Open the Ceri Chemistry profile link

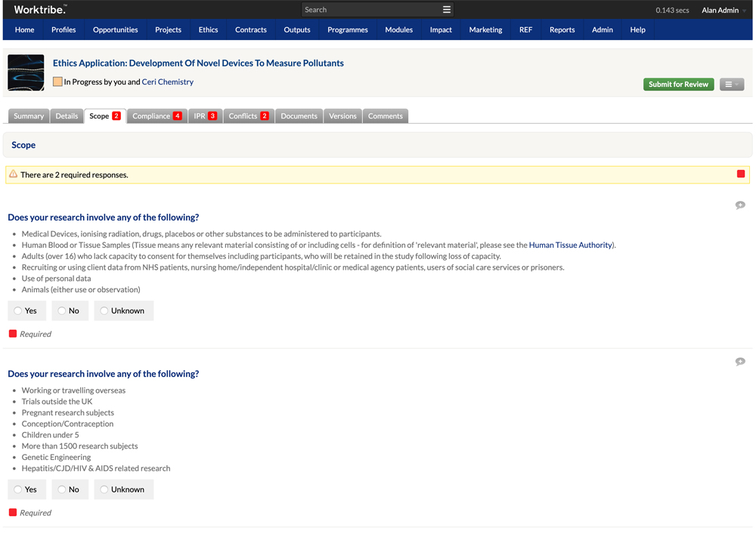pyautogui.click(x=167, y=82)
